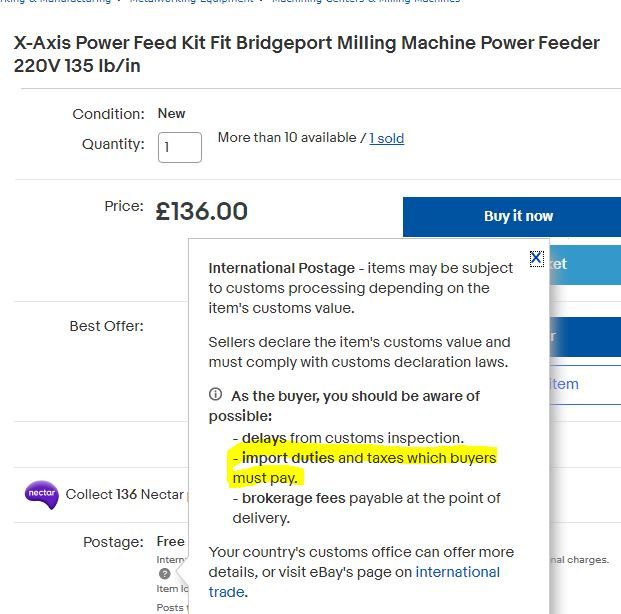Open the '1 sold' link
The image size is (621, 614).
point(387,138)
